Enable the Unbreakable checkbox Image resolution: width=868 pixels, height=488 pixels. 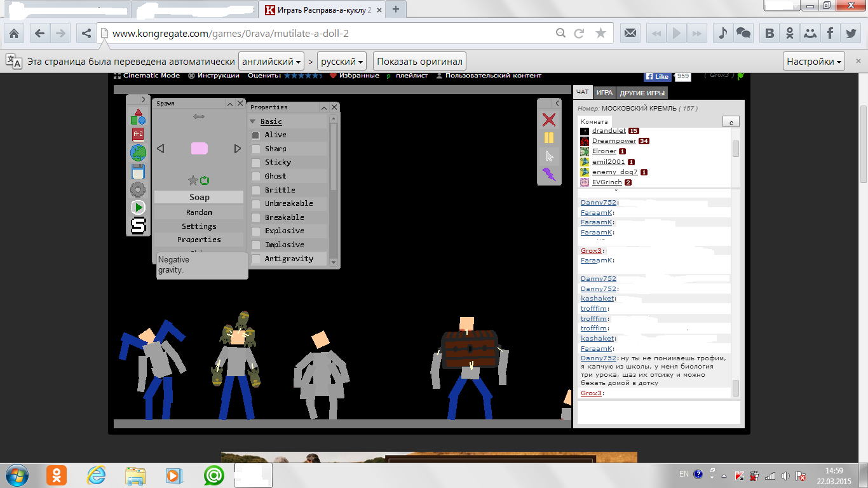tap(255, 204)
